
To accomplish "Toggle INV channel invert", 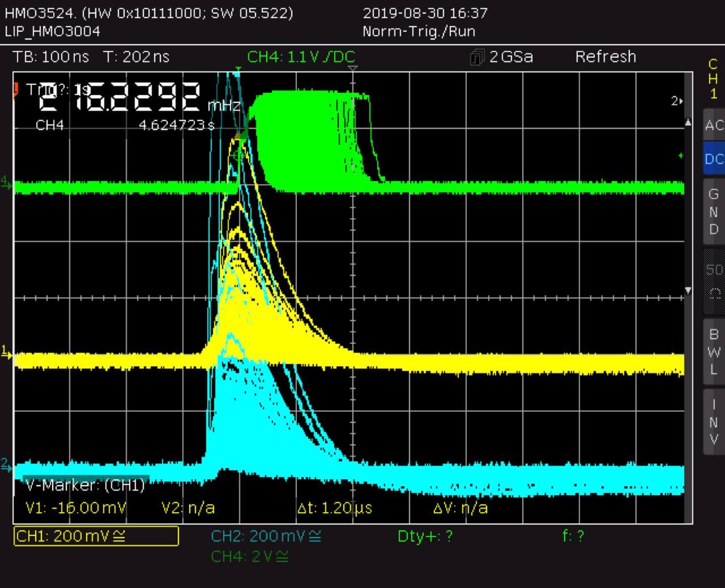I will pyautogui.click(x=714, y=422).
